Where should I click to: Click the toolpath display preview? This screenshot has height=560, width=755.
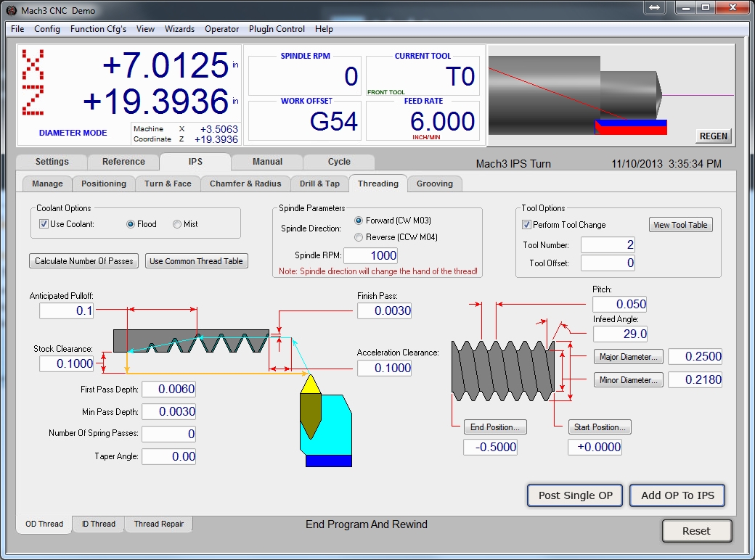611,95
